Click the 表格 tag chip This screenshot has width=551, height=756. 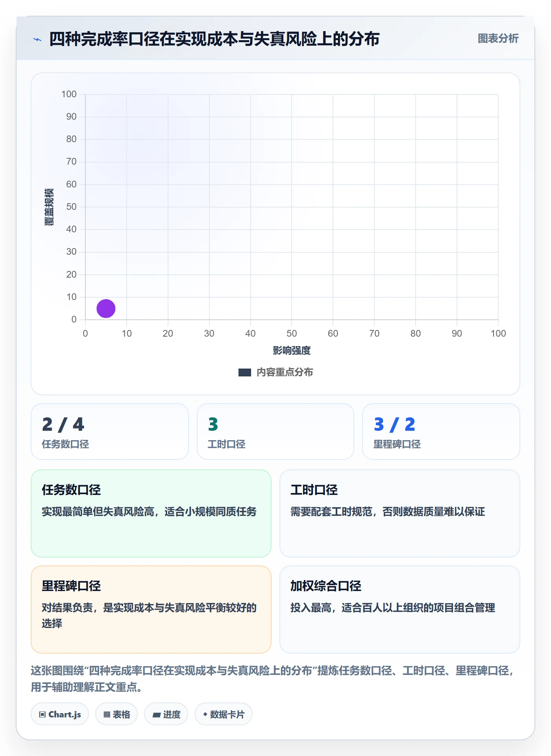(x=116, y=714)
